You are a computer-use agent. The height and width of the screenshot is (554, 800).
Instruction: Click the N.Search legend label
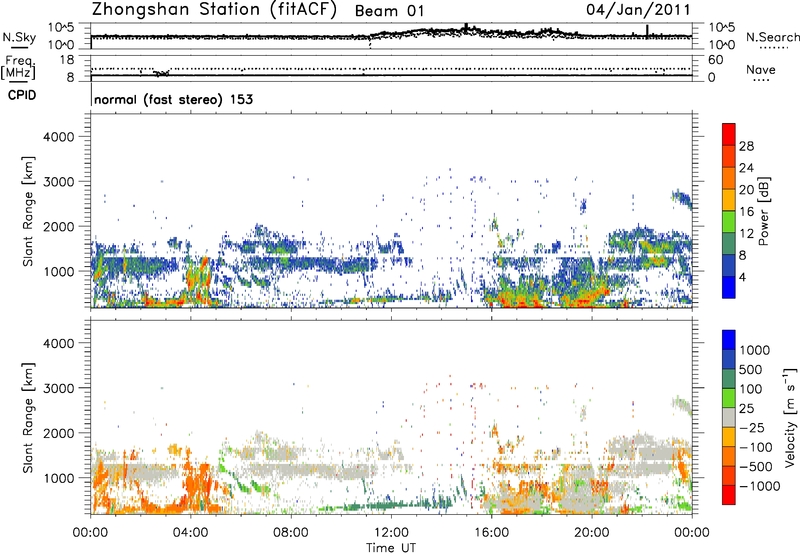coord(772,37)
